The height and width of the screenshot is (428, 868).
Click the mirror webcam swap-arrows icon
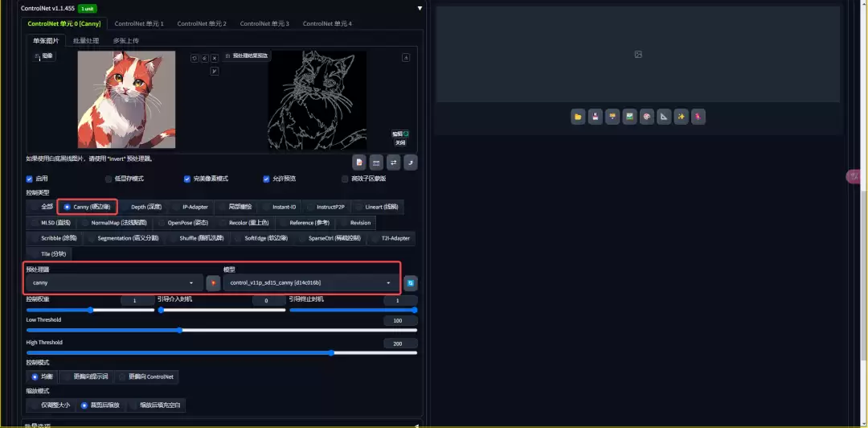394,163
